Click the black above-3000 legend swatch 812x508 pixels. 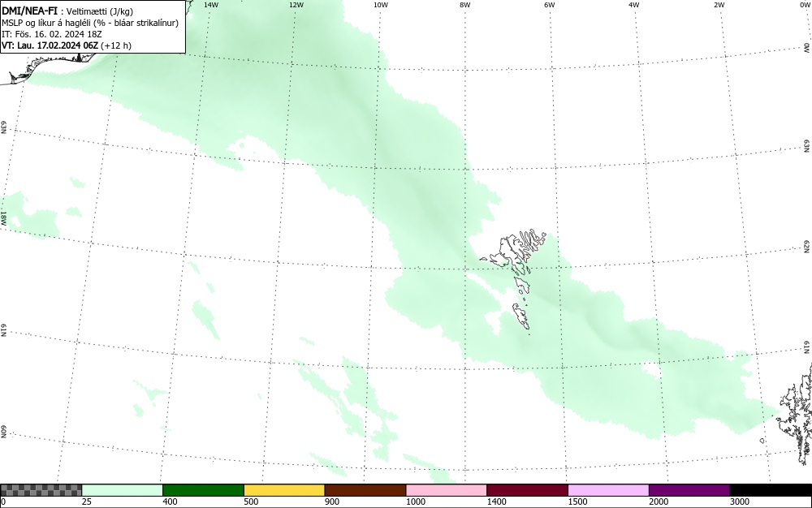coord(771,490)
